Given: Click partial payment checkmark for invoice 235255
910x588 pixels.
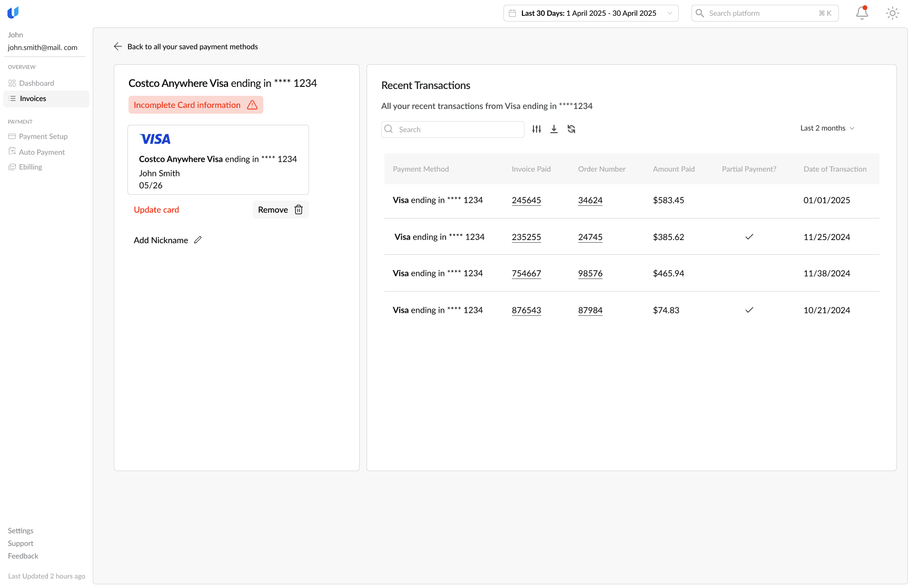Looking at the screenshot, I should (x=749, y=237).
